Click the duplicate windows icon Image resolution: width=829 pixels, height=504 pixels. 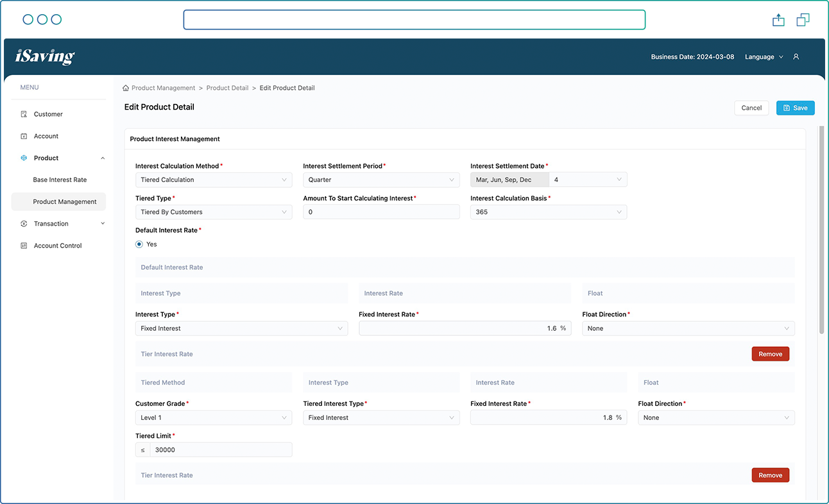pos(803,20)
